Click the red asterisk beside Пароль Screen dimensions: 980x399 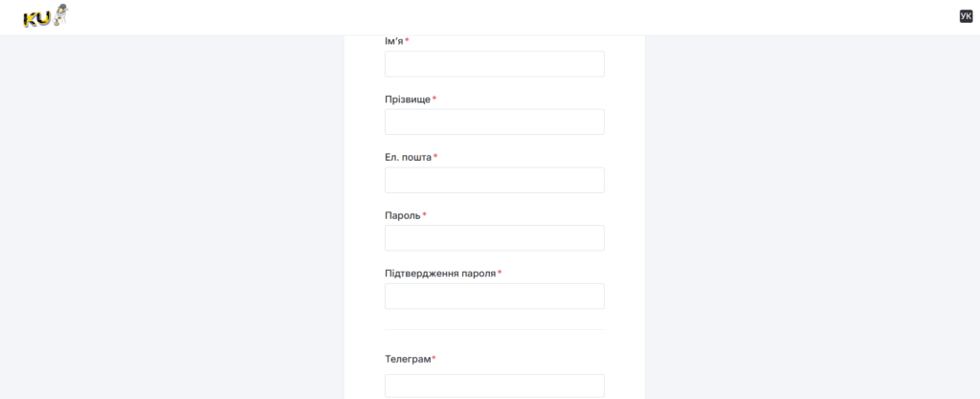pyautogui.click(x=424, y=214)
